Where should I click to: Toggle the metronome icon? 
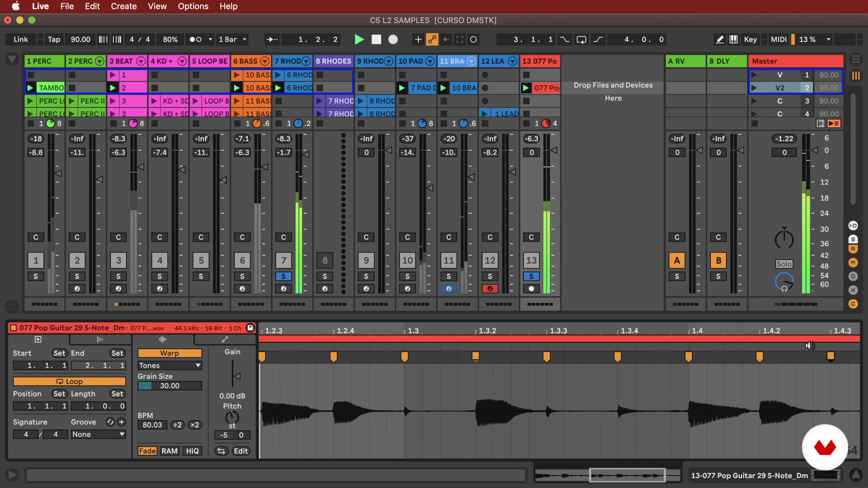click(x=196, y=39)
